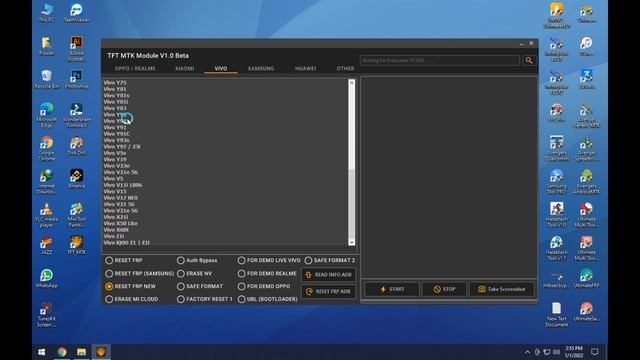Click the START button
The height and width of the screenshot is (360, 640).
coord(392,289)
